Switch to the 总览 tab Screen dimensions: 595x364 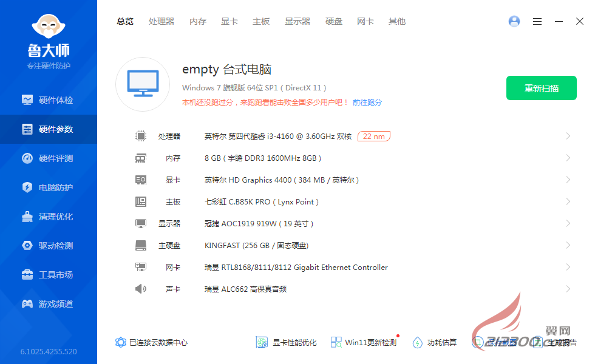point(125,22)
